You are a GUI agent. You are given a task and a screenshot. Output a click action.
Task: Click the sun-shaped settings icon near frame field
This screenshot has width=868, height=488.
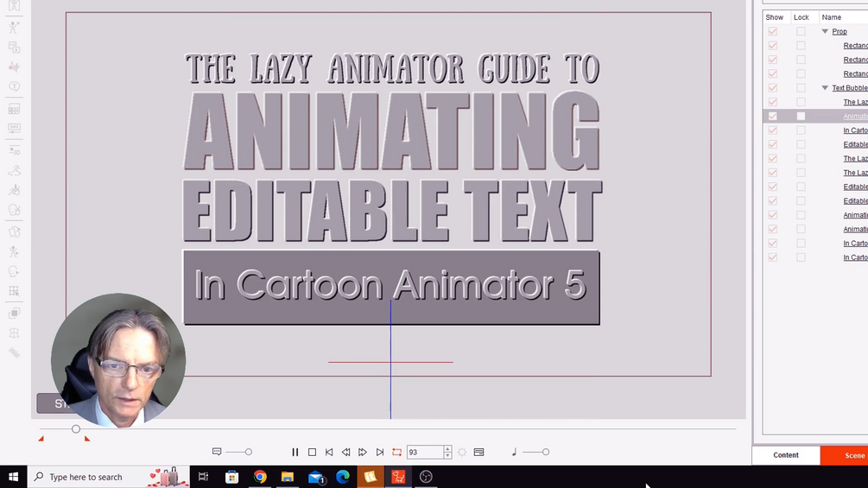click(462, 452)
